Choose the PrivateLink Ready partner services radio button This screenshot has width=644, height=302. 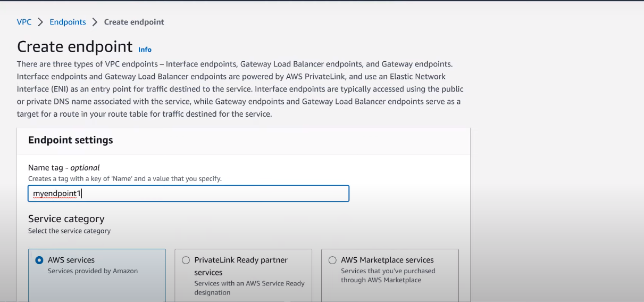pos(186,260)
